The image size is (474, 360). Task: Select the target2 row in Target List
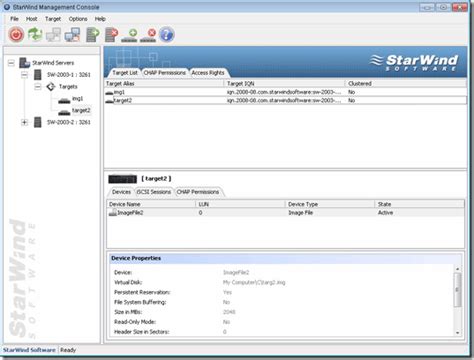tap(285, 100)
